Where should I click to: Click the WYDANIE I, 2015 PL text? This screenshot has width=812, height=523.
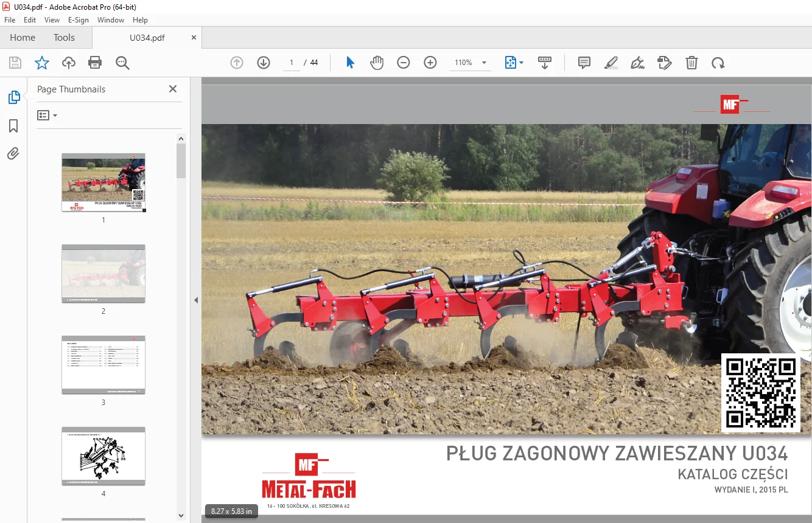[x=751, y=490]
